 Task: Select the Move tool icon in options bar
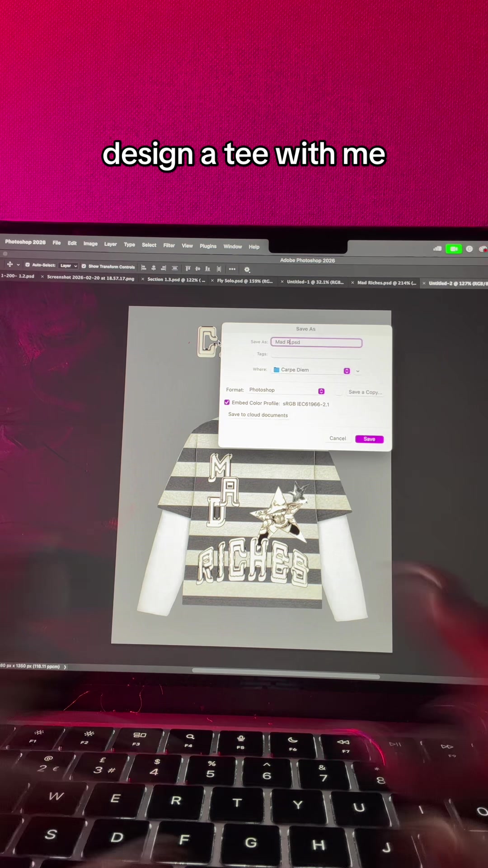pyautogui.click(x=10, y=264)
